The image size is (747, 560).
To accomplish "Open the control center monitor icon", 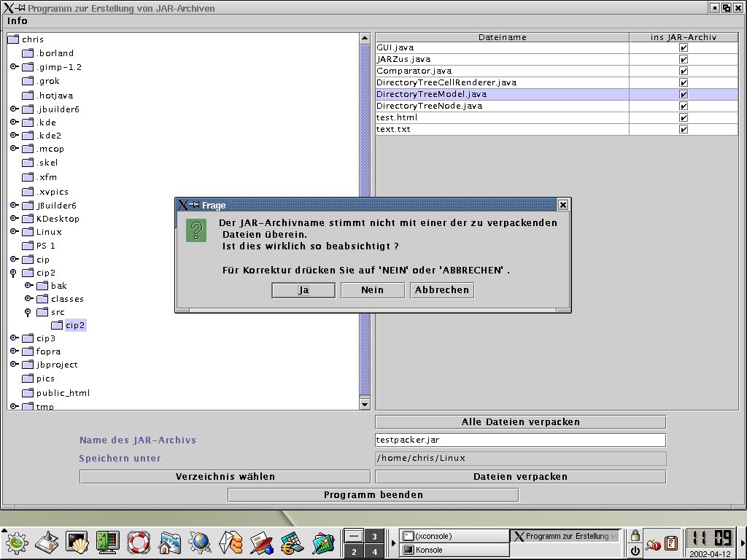I will point(108,542).
